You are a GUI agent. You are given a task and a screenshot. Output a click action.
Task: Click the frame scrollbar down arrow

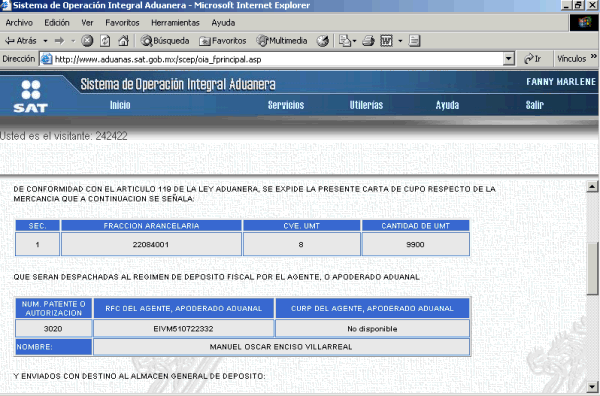coord(592,386)
